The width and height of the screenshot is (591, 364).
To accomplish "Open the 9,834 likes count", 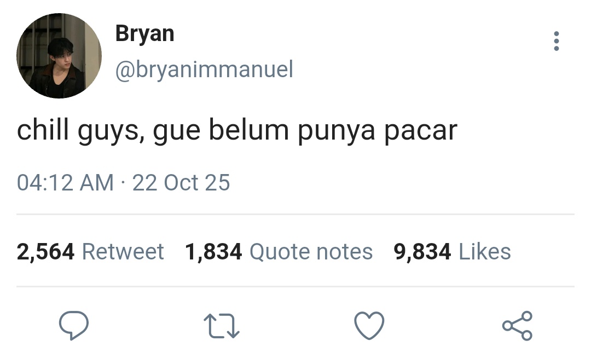I will pos(422,252).
